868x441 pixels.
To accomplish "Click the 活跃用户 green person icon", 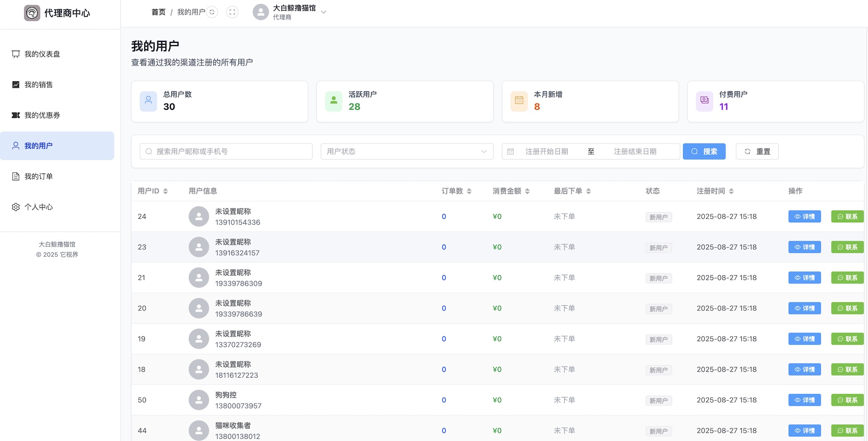I will [334, 101].
